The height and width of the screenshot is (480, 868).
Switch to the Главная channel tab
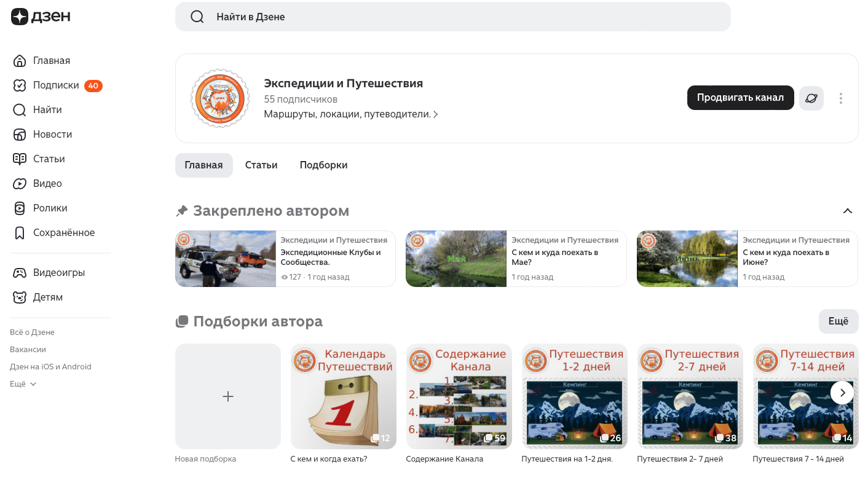pyautogui.click(x=203, y=165)
